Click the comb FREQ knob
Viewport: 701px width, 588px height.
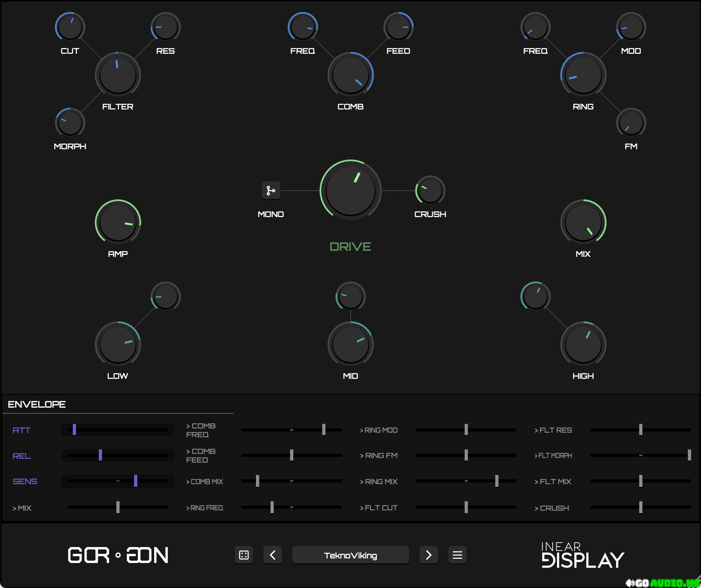click(303, 27)
